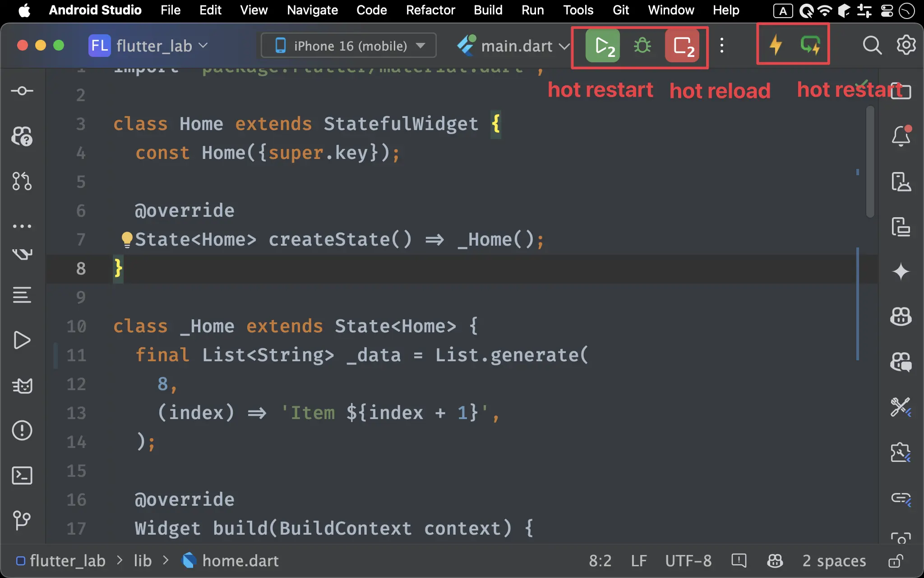Click the green Run main.dart button
924x578 pixels.
pyautogui.click(x=603, y=46)
